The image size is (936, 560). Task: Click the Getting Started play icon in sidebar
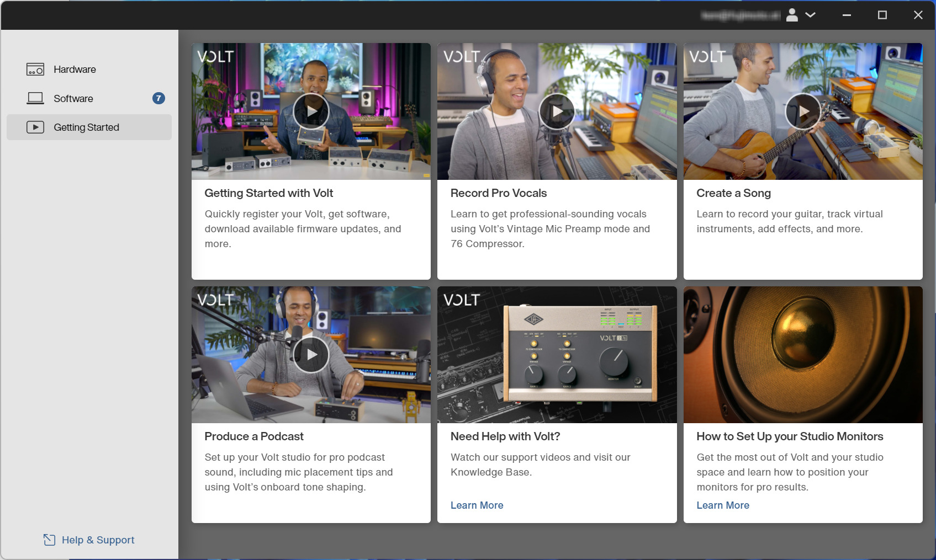[x=35, y=127]
